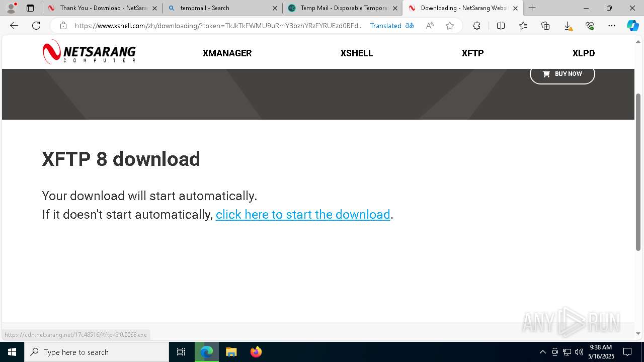Screen dimensions: 644x362
Task: Open the XLPD menu
Action: click(x=584, y=53)
